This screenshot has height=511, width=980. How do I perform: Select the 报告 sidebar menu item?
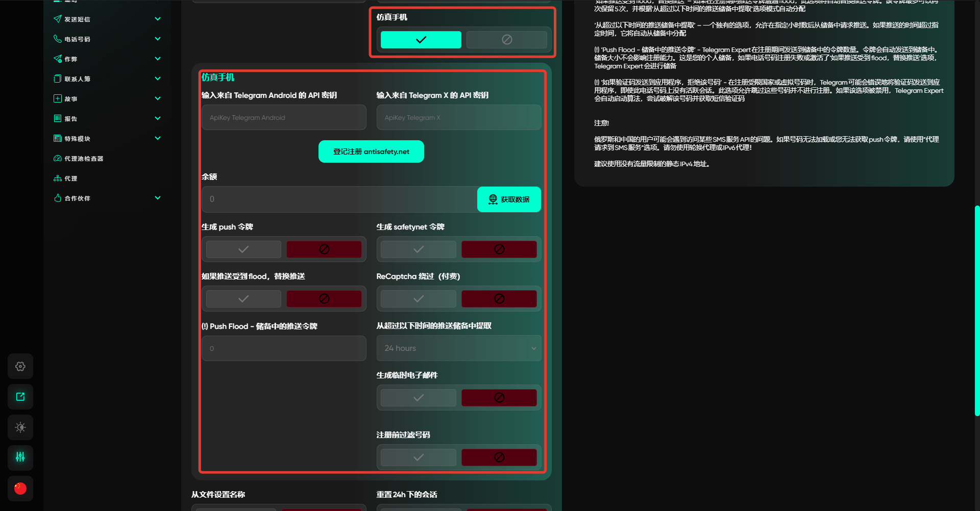(x=71, y=119)
